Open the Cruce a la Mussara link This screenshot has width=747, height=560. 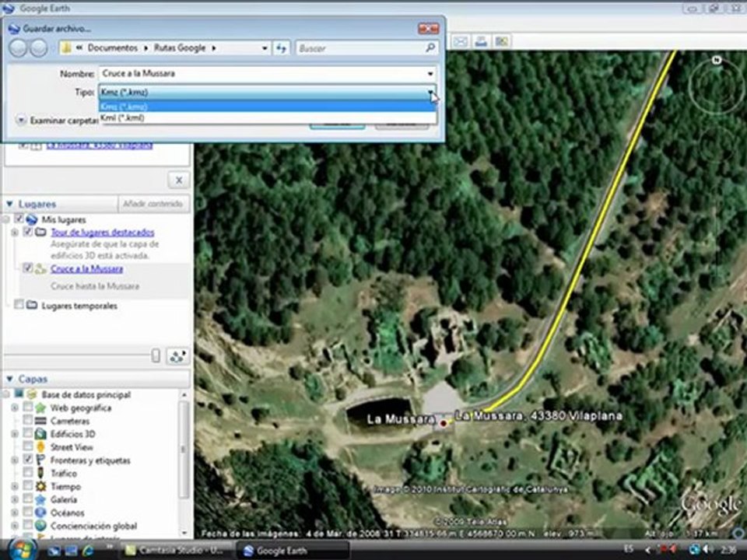(86, 269)
